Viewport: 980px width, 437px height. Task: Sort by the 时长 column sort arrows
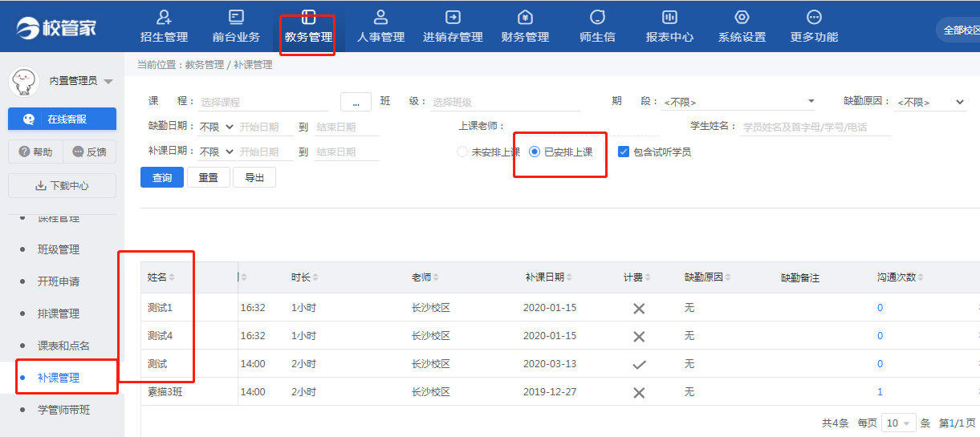[315, 277]
